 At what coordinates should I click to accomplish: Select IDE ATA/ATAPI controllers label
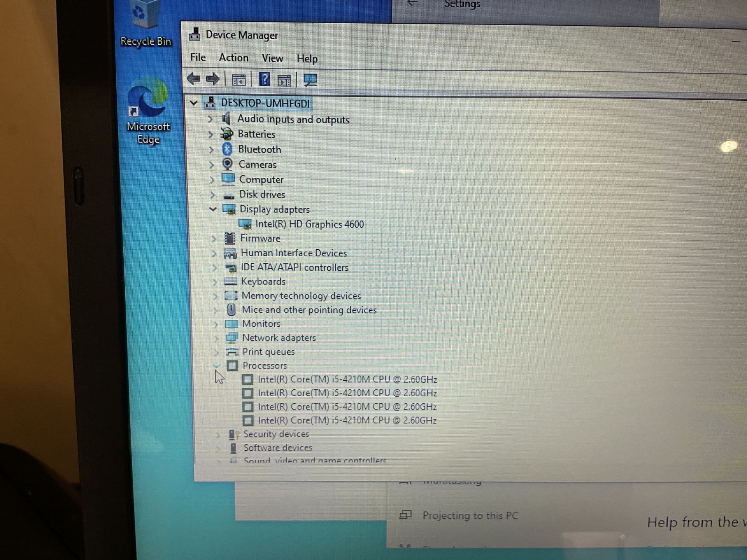coord(295,267)
